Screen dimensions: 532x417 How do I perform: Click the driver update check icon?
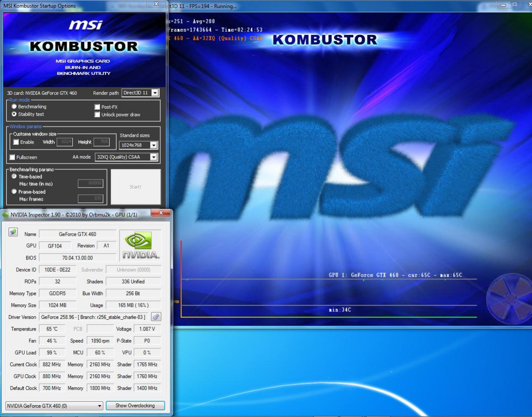tap(156, 317)
